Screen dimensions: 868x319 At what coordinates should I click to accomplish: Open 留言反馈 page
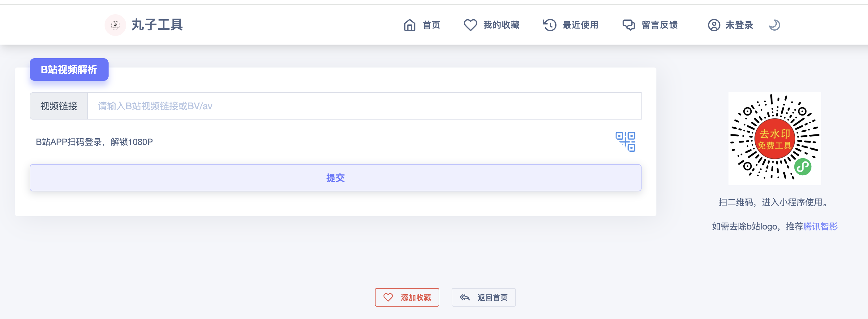(660, 25)
